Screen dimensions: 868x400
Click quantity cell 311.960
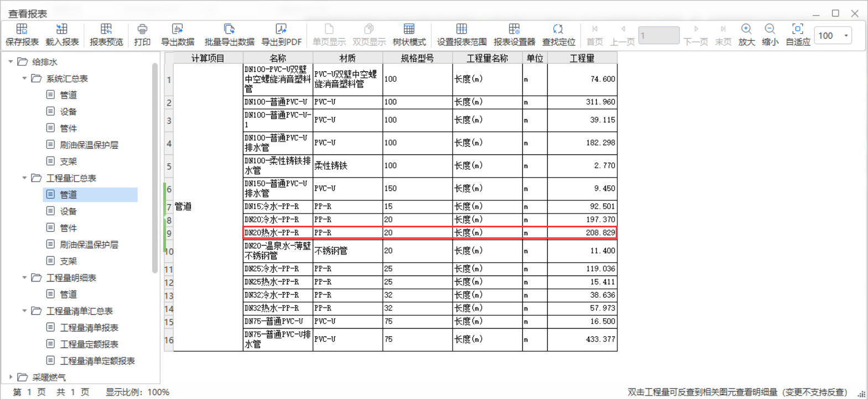[x=582, y=102]
